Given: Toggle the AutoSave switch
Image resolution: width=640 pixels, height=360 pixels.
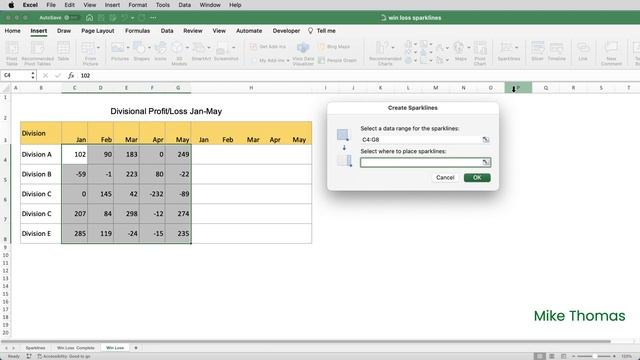Looking at the screenshot, I should [x=71, y=18].
